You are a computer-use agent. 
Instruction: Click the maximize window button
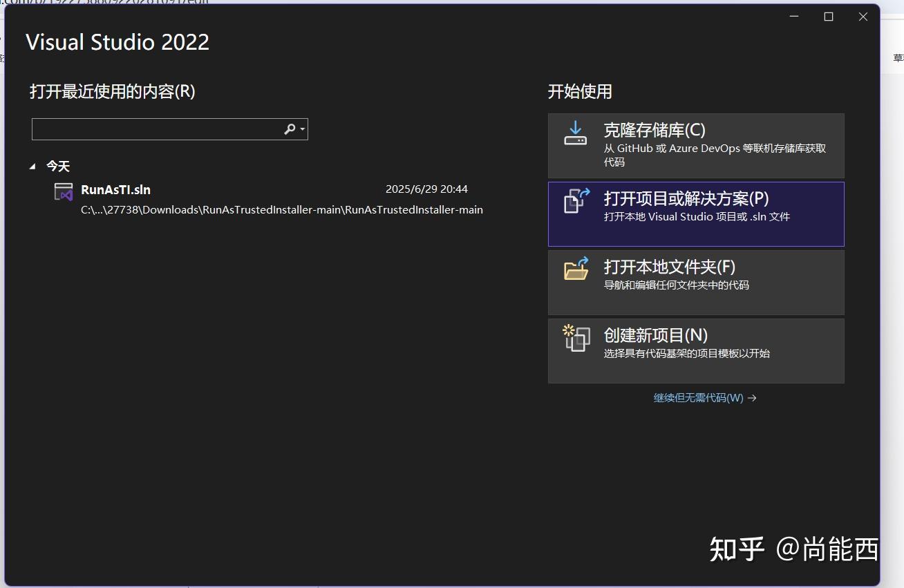click(828, 17)
